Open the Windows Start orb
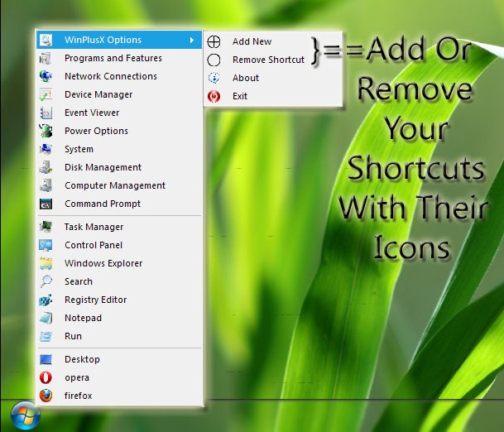This screenshot has height=432, width=504. pos(26,415)
